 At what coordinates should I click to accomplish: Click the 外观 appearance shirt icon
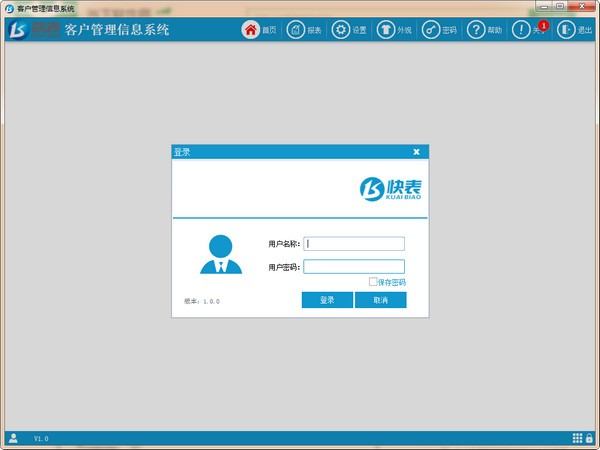point(385,30)
